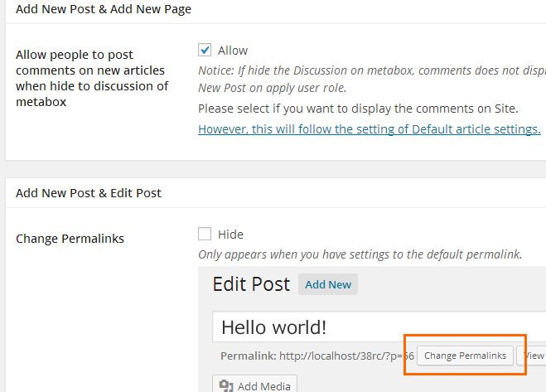This screenshot has width=546, height=392.
Task: Select the Add New Post & Edit Post heading
Action: (x=89, y=193)
